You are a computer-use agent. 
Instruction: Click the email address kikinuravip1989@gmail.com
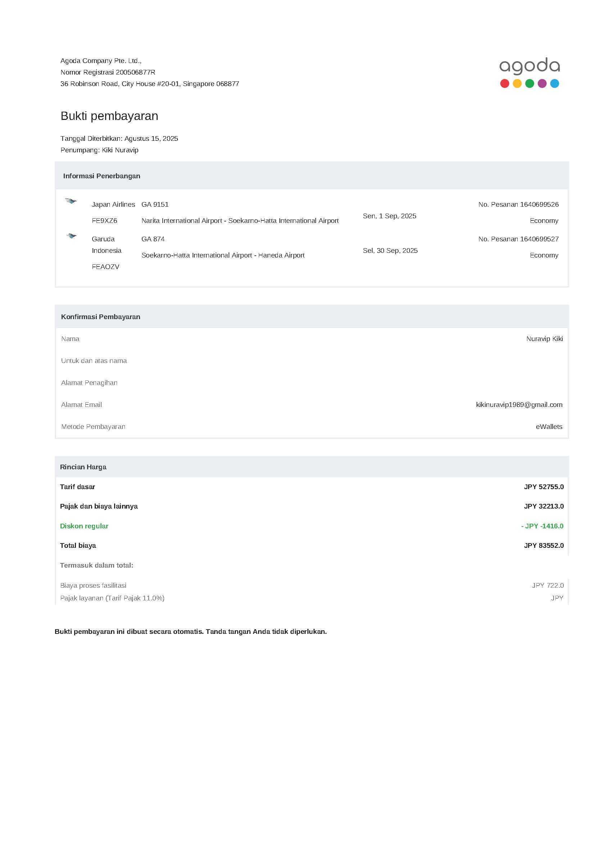click(519, 404)
